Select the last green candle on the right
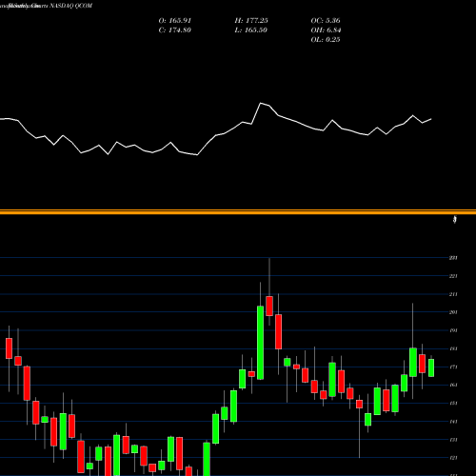This screenshot has width=476, height=476. tap(431, 367)
